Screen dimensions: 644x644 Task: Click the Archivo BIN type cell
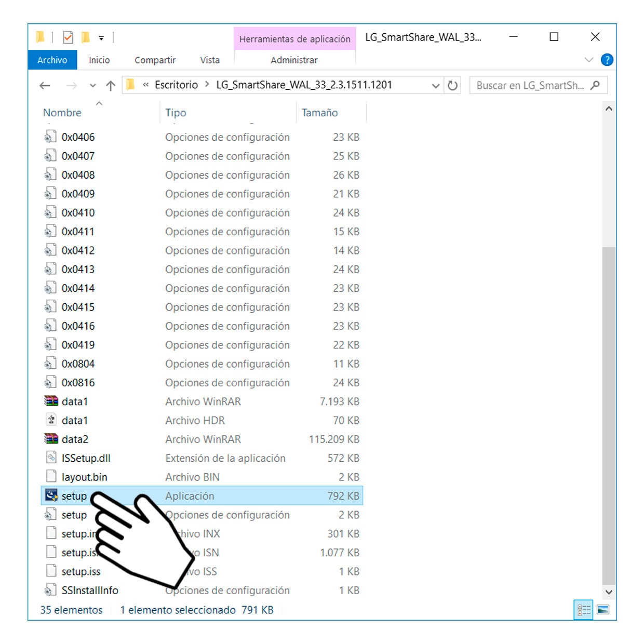tap(192, 477)
